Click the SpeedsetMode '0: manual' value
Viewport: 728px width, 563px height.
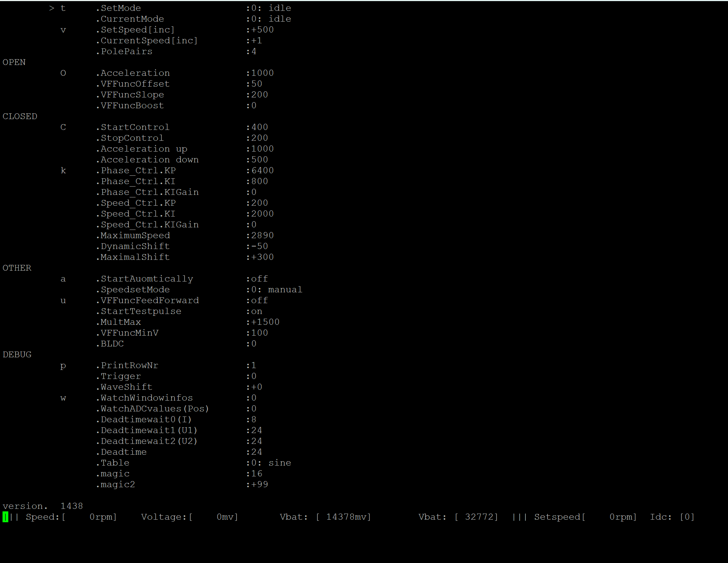click(277, 289)
